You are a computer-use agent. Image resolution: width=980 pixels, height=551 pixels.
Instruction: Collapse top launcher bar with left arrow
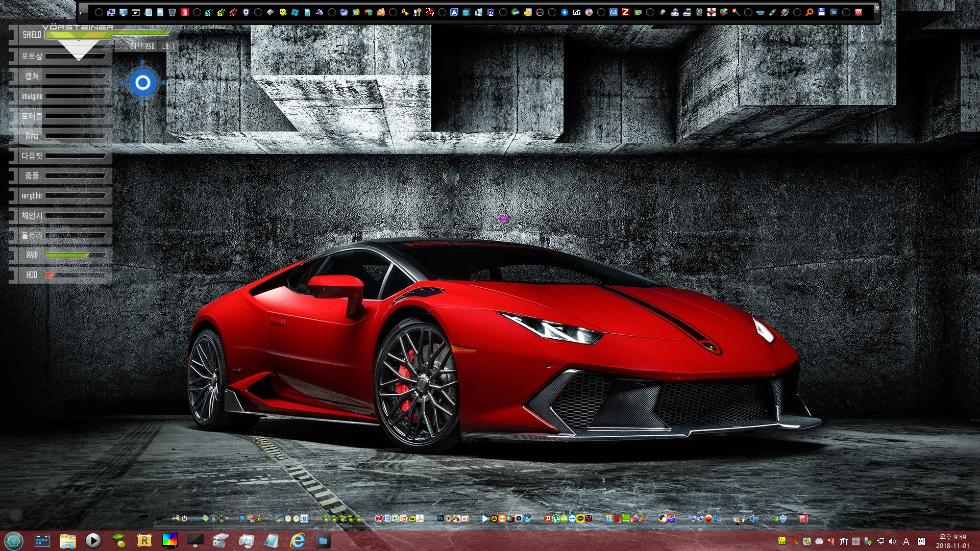click(x=81, y=13)
